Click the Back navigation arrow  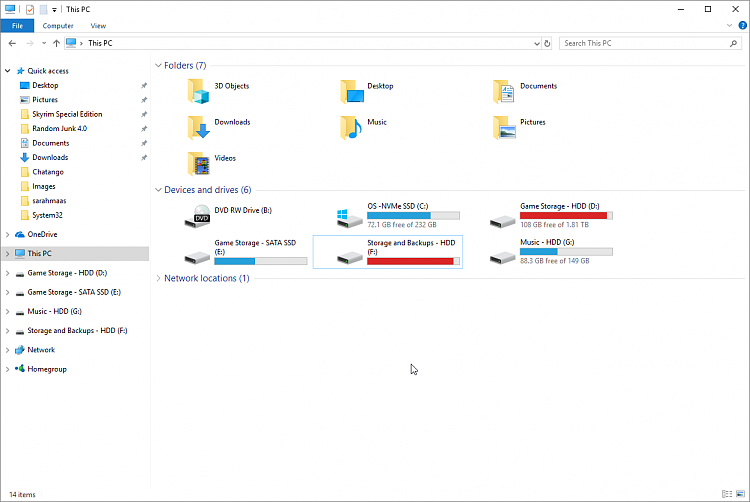click(12, 43)
